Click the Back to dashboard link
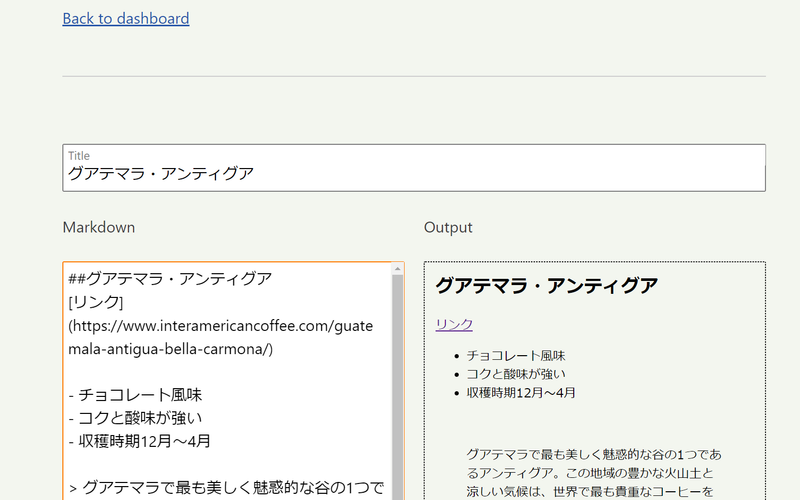Viewport: 800px width, 500px height. (x=125, y=18)
